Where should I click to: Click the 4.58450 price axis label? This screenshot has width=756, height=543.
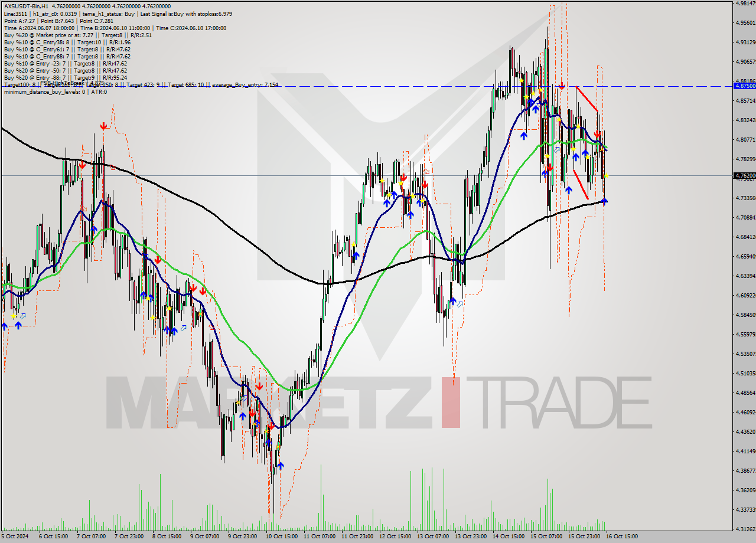click(x=745, y=315)
